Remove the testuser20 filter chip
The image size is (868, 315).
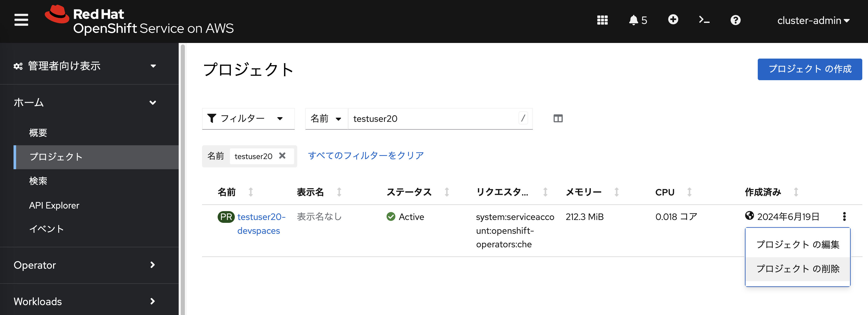coord(282,156)
